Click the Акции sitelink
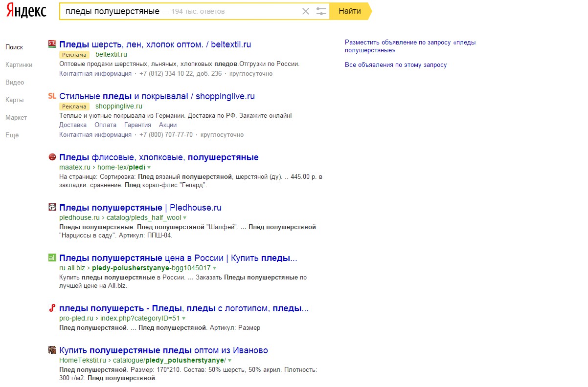The height and width of the screenshot is (387, 588). tap(168, 125)
